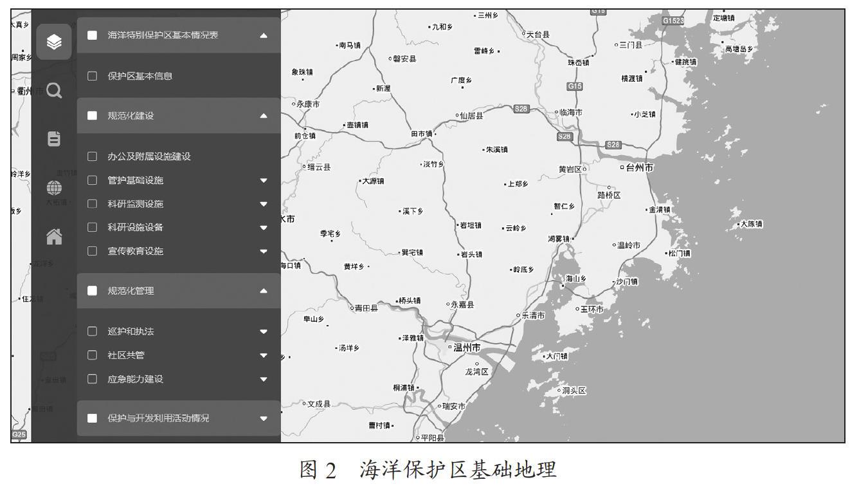Tick the 巡护和执法 checkbox
Viewport: 868px width, 491px height.
[x=92, y=331]
